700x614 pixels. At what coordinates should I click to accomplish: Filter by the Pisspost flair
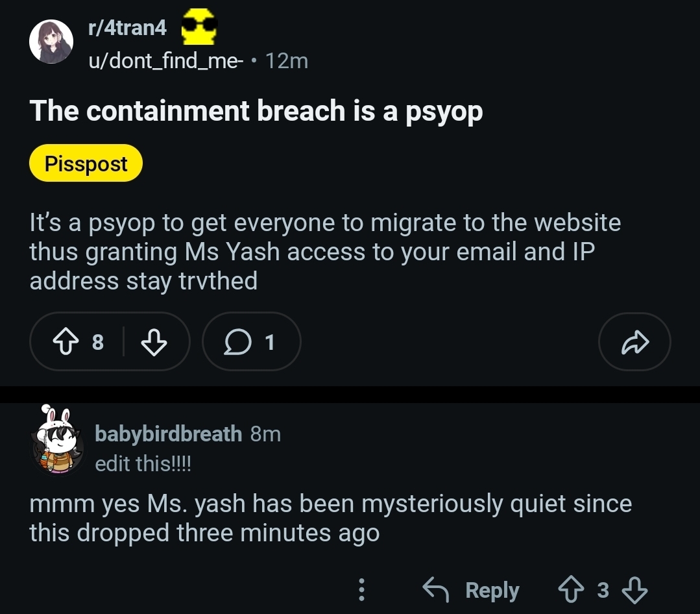[x=86, y=164]
